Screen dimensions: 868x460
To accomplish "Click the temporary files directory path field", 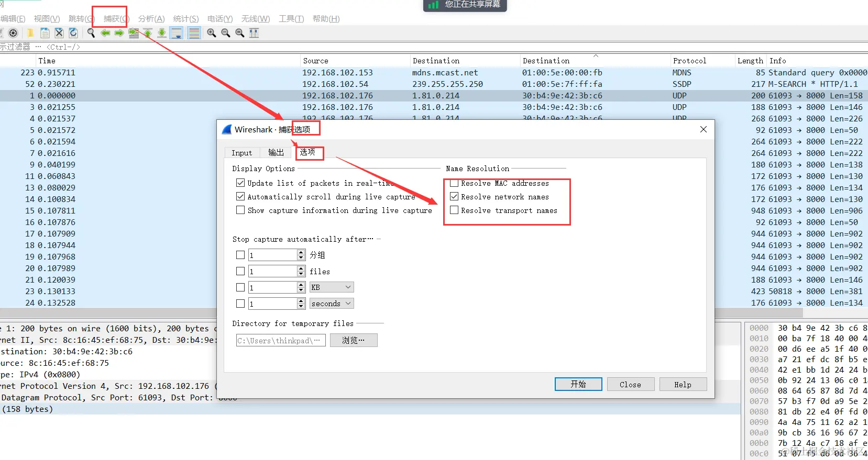I will (281, 340).
